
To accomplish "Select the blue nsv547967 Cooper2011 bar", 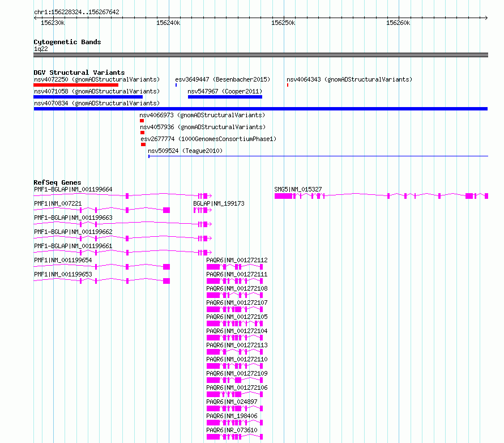I will (x=225, y=97).
